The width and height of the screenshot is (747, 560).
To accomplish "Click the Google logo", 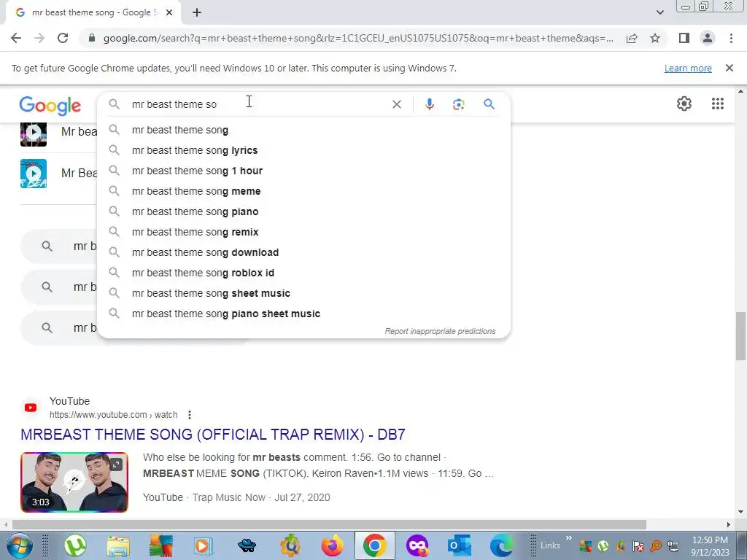I will (x=50, y=105).
